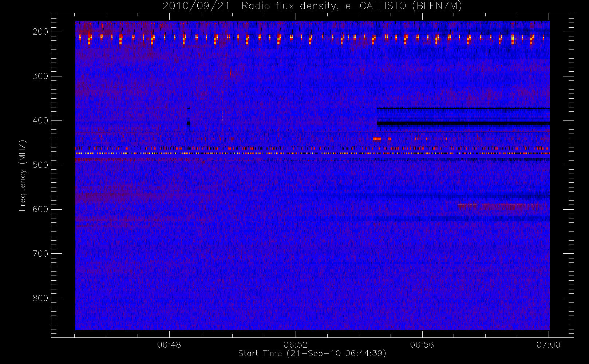589x364 pixels.
Task: Click the thick black band near 405 MHz
Action: [x=463, y=123]
